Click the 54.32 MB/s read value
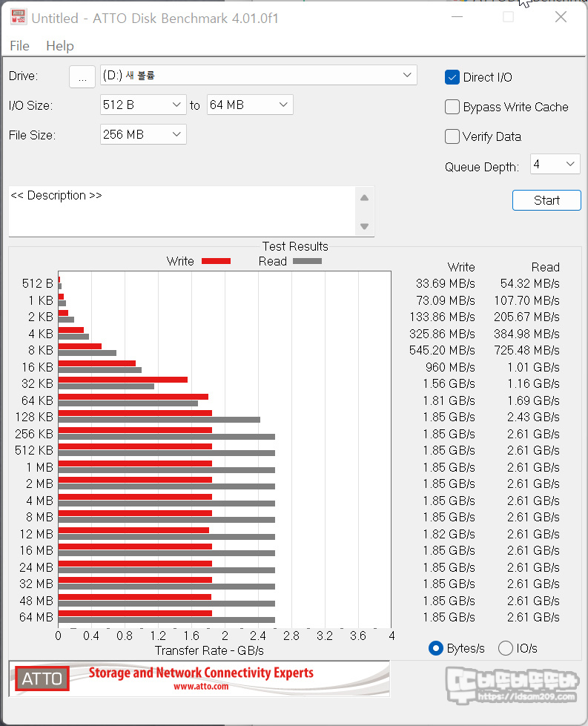This screenshot has width=588, height=726. pyautogui.click(x=529, y=283)
